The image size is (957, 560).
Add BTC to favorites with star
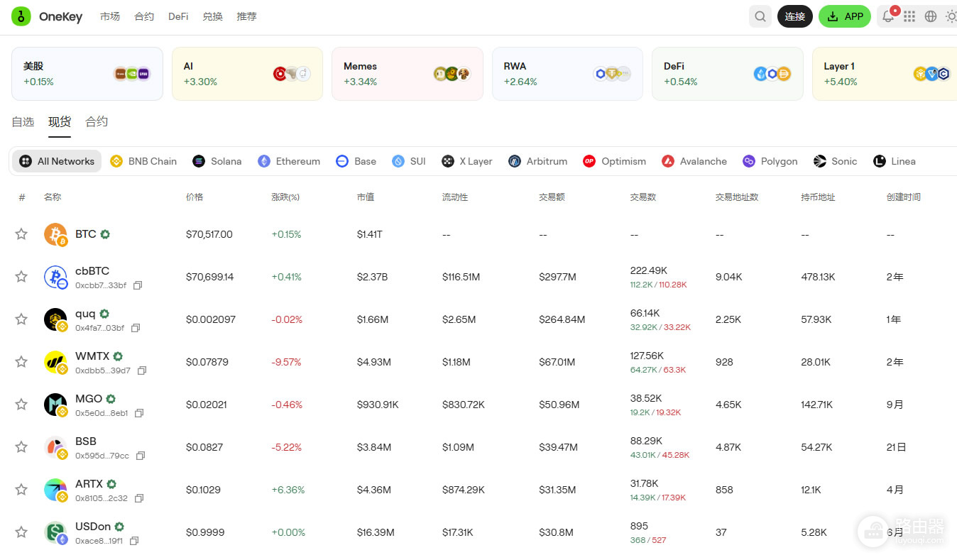(21, 234)
